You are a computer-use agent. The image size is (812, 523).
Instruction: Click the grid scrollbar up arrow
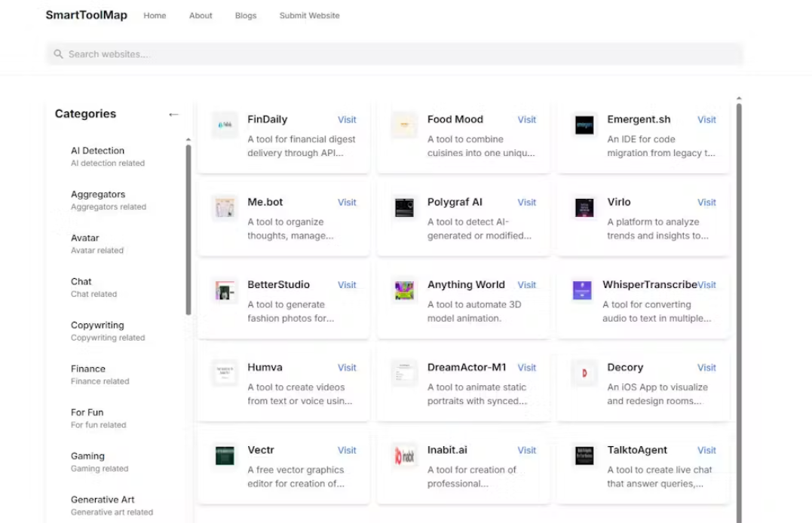click(739, 98)
